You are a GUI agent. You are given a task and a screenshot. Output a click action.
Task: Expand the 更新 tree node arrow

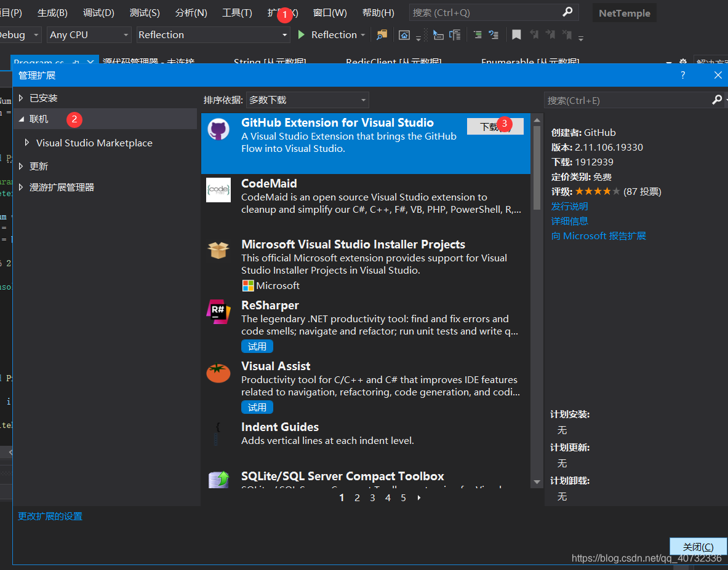click(21, 166)
